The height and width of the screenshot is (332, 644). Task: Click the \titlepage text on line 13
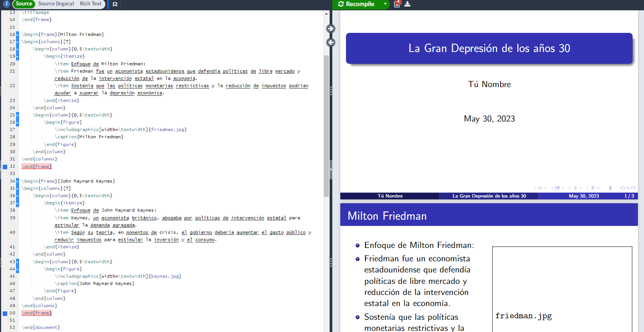point(35,13)
